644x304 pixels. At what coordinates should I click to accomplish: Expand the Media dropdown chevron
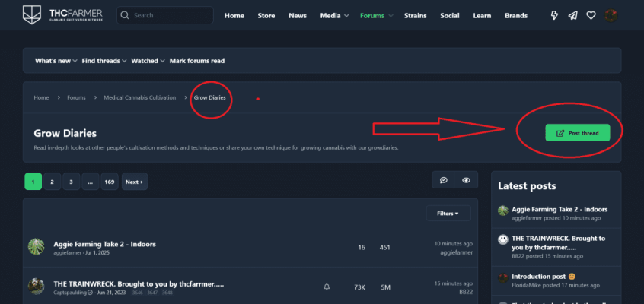click(x=346, y=16)
